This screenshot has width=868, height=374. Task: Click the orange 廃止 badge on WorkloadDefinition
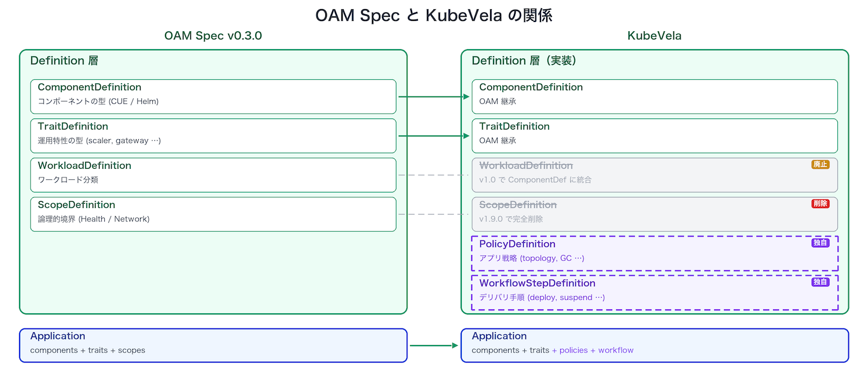[x=820, y=165]
